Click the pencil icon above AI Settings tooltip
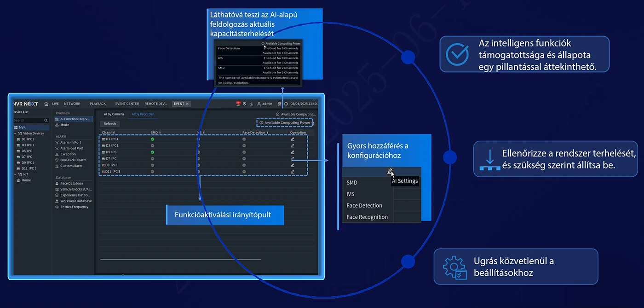The width and height of the screenshot is (644, 308). tap(390, 171)
